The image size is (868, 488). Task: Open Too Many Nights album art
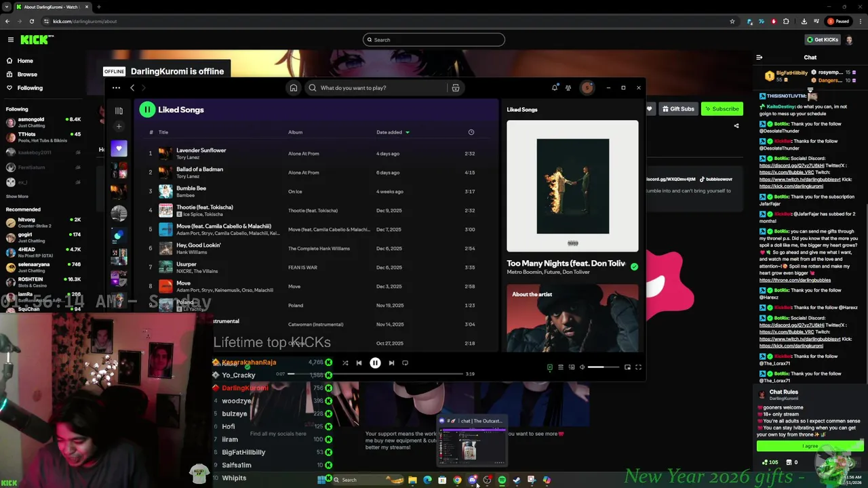coord(573,186)
